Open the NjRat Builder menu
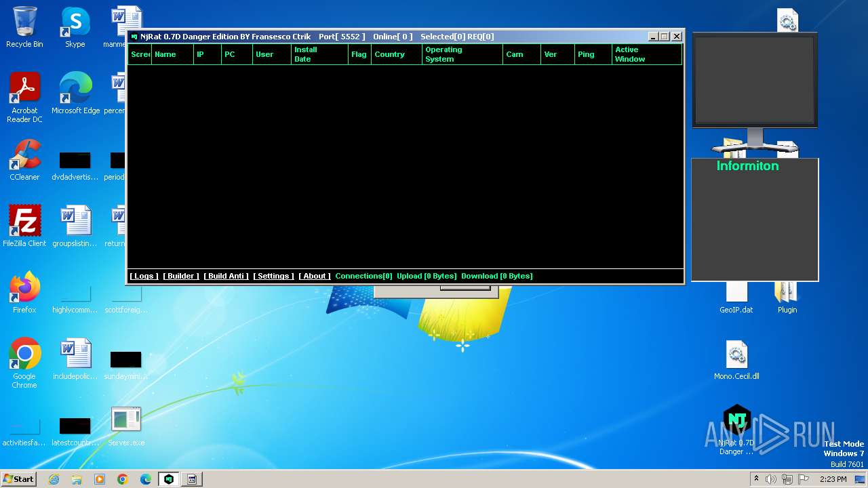 pos(181,276)
